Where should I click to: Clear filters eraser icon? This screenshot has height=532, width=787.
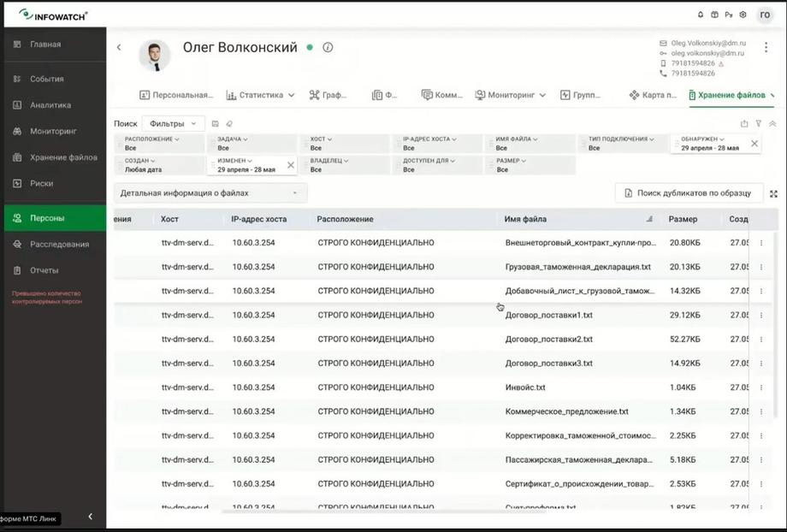[229, 123]
